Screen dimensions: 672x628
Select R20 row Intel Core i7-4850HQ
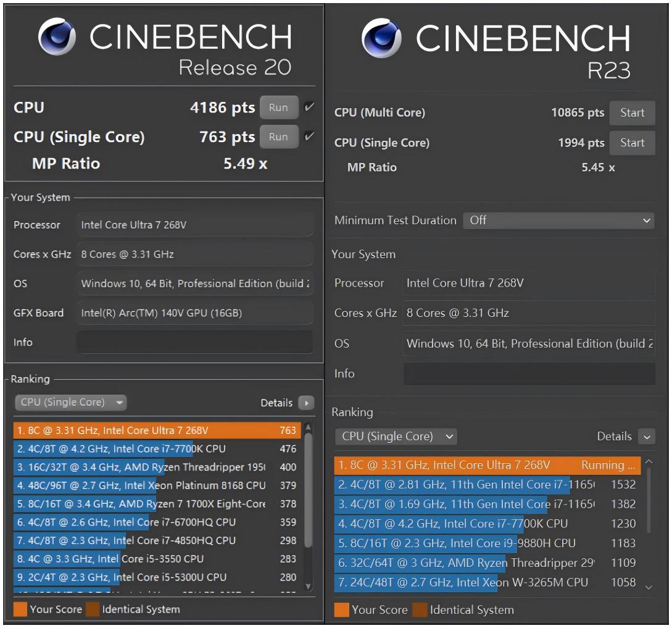tap(157, 540)
